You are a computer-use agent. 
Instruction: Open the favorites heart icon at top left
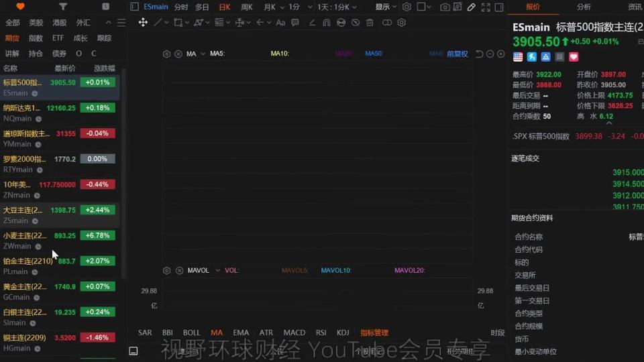click(20, 7)
